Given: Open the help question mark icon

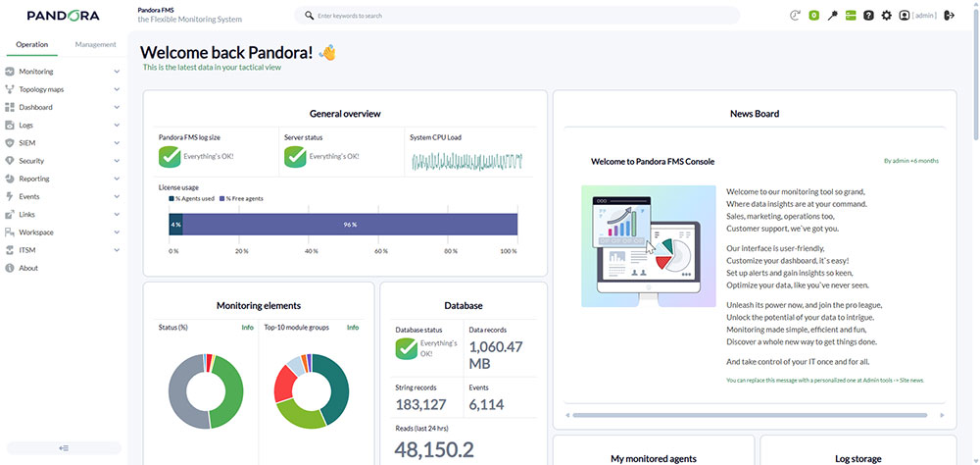Looking at the screenshot, I should point(868,16).
